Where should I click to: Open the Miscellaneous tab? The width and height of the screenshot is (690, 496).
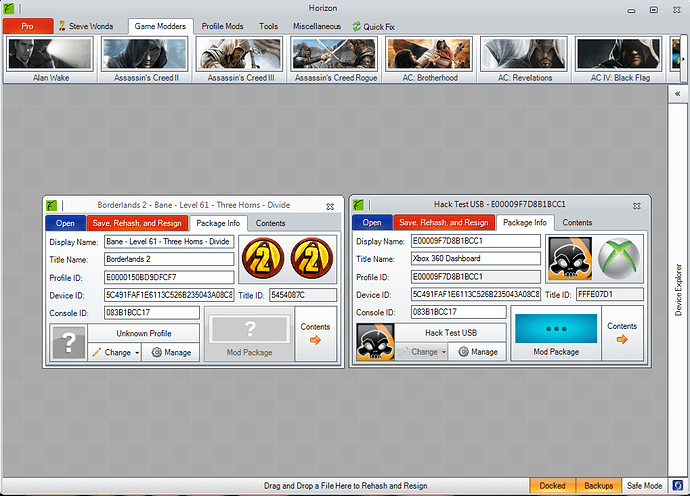(x=317, y=25)
